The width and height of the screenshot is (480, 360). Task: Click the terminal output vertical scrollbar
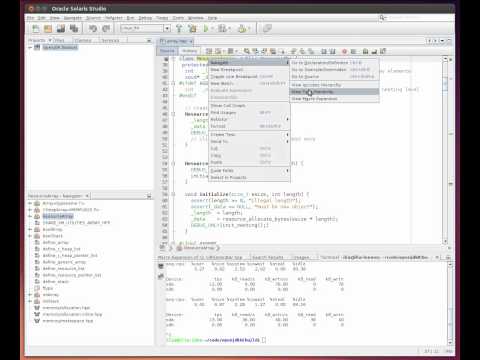(x=450, y=303)
